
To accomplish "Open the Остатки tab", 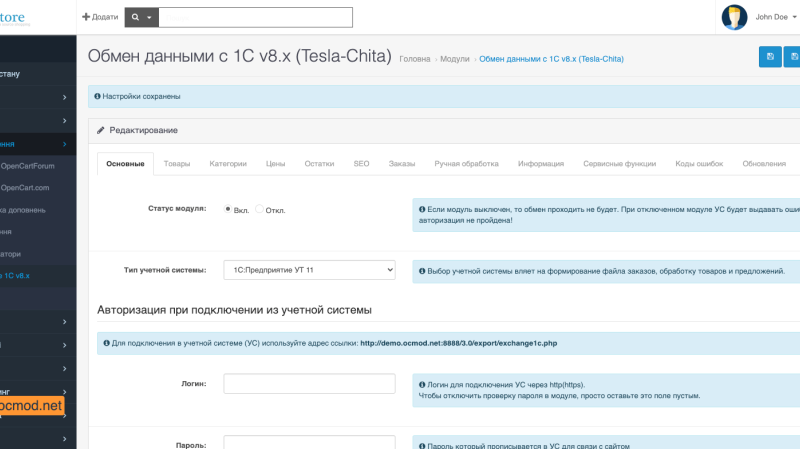I will pyautogui.click(x=319, y=164).
